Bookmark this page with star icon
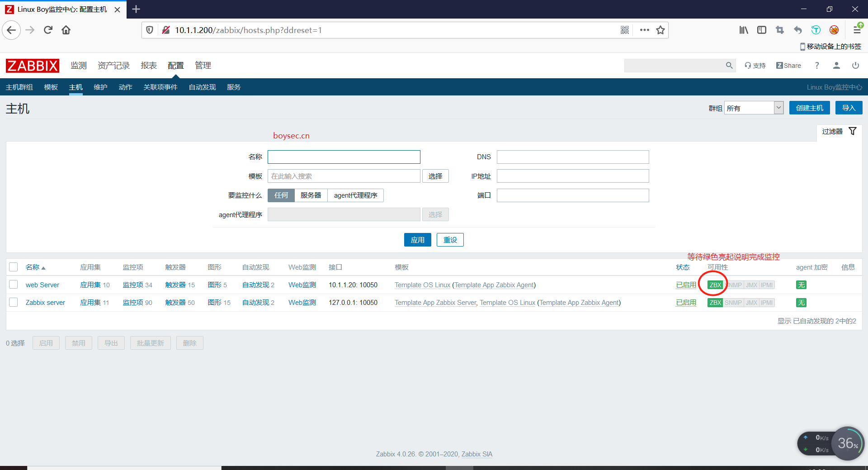The width and height of the screenshot is (868, 470). [x=660, y=30]
